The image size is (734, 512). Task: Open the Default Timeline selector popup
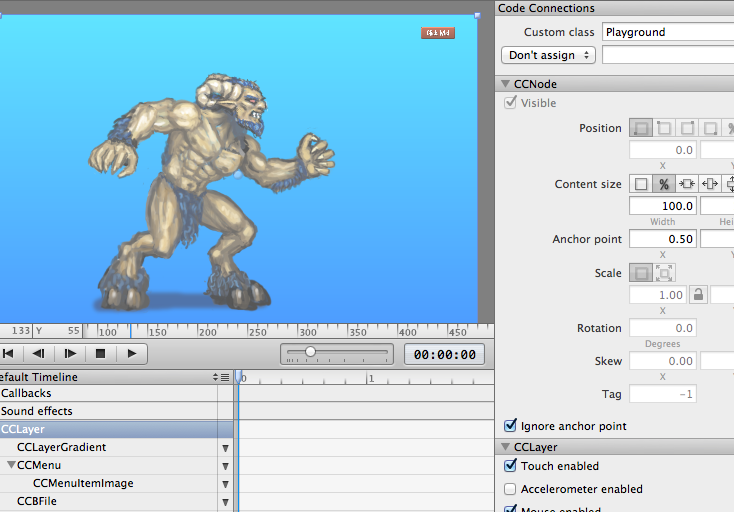coord(215,377)
